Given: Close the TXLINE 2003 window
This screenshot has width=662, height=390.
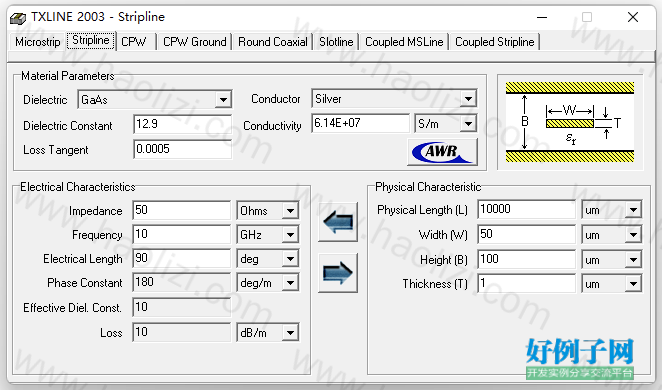Looking at the screenshot, I should tap(632, 17).
